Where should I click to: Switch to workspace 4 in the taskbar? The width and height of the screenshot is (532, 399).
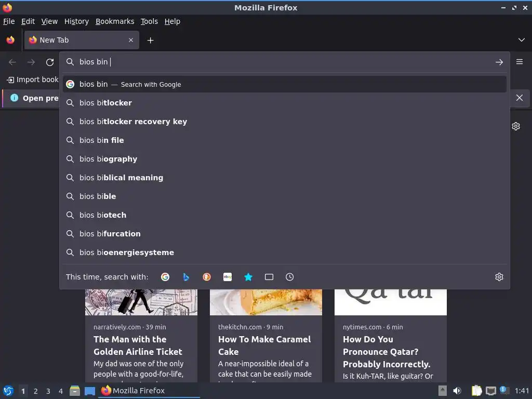click(x=61, y=391)
